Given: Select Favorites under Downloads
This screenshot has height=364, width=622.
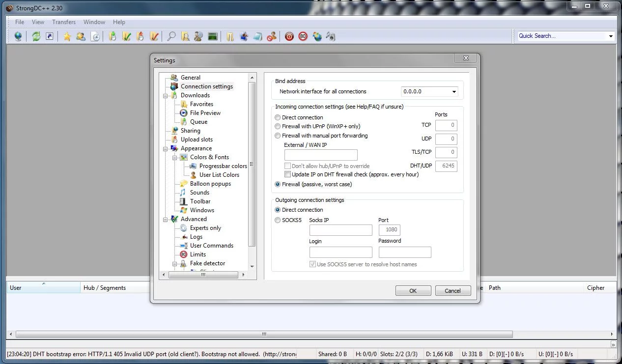Looking at the screenshot, I should pyautogui.click(x=201, y=104).
